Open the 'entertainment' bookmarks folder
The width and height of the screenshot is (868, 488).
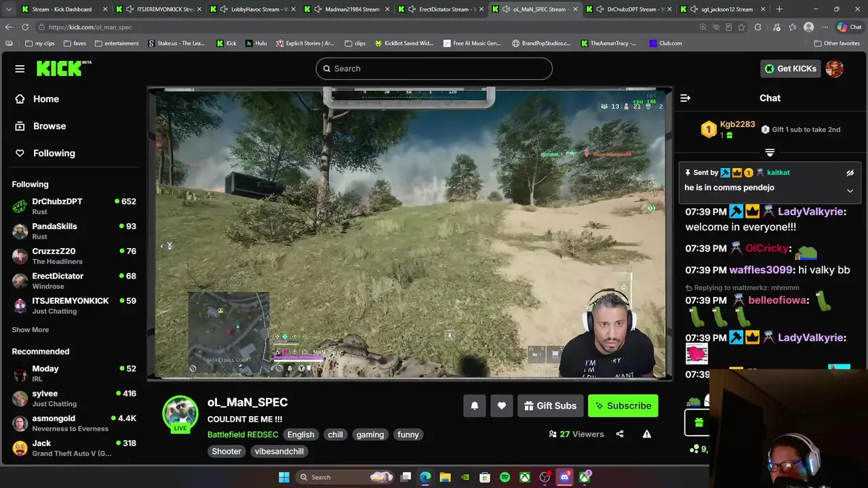pos(117,43)
